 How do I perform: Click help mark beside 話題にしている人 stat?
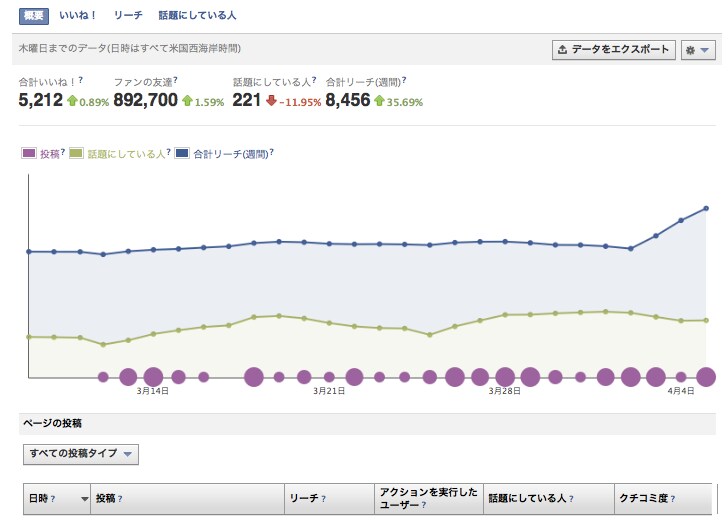pyautogui.click(x=314, y=80)
